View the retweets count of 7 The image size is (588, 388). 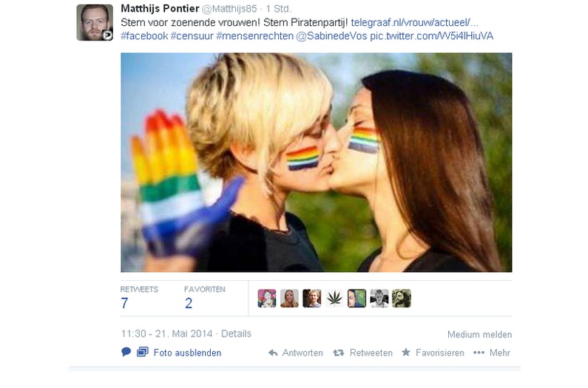point(124,303)
